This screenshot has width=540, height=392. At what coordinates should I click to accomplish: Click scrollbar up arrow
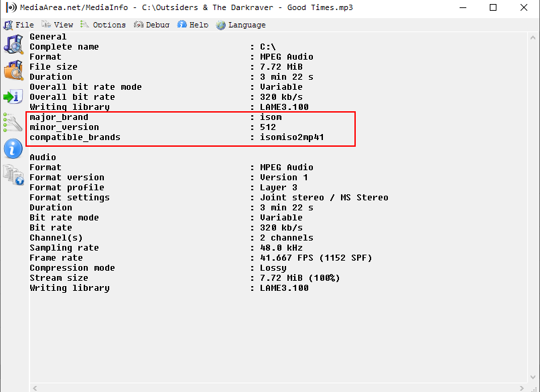pyautogui.click(x=533, y=38)
